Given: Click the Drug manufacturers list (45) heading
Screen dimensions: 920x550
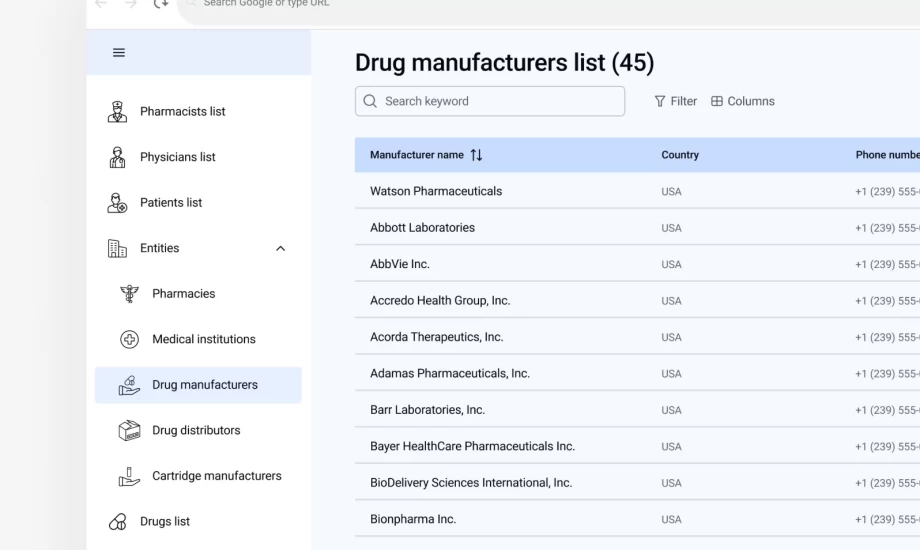Looking at the screenshot, I should [x=505, y=63].
